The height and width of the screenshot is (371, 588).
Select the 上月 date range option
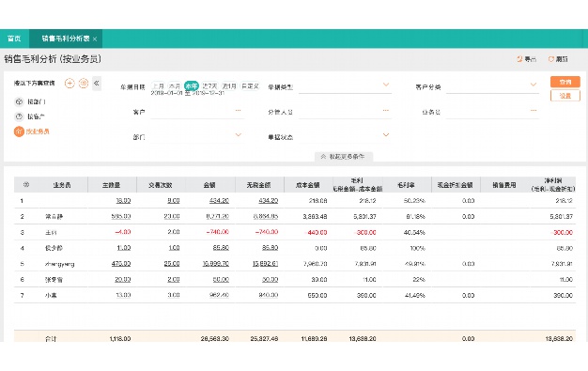(158, 85)
